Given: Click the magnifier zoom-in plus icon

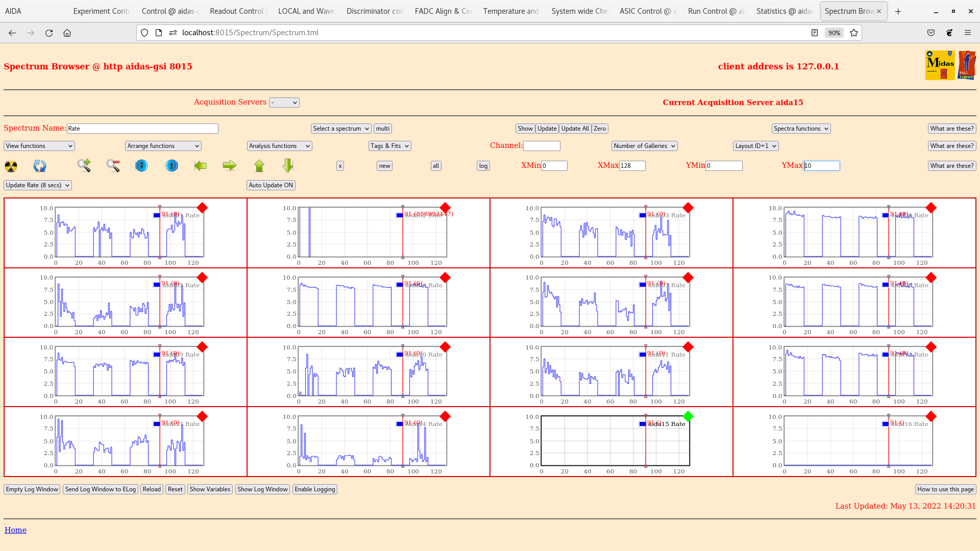Looking at the screenshot, I should [84, 165].
